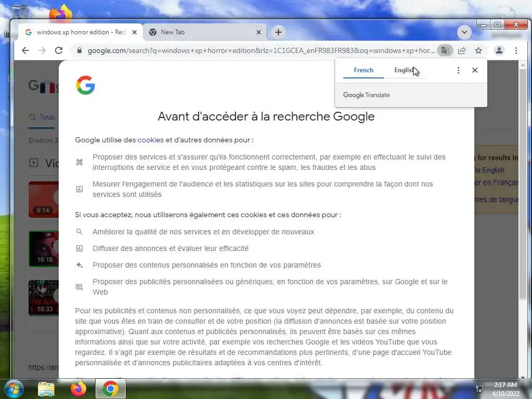This screenshot has height=399, width=532.
Task: Open the Firefox desktop shortcut icon
Action: 61,12
